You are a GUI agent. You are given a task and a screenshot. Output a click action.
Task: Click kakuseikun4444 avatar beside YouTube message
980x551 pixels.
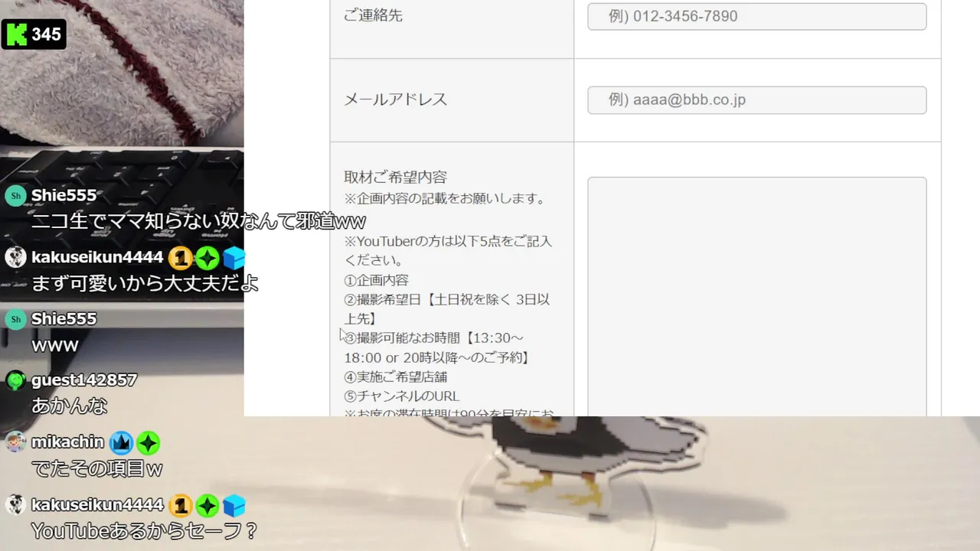15,504
